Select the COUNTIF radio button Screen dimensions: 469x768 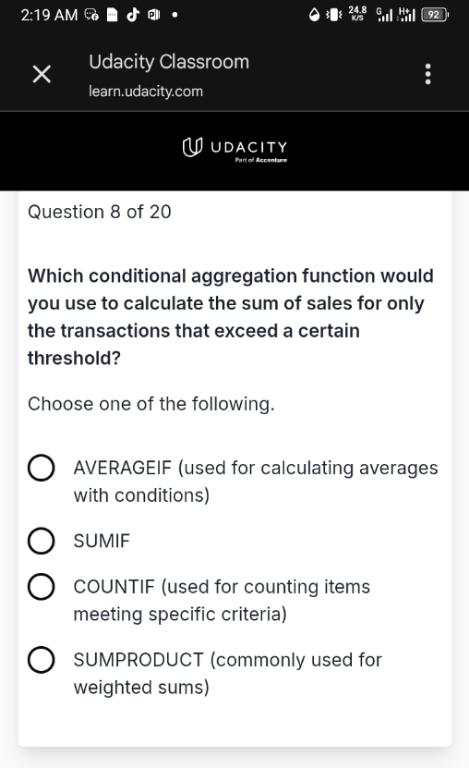[41, 587]
